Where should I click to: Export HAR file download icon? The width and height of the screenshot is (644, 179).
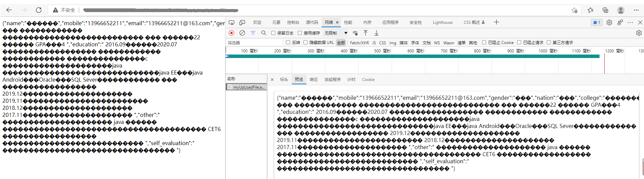point(377,33)
